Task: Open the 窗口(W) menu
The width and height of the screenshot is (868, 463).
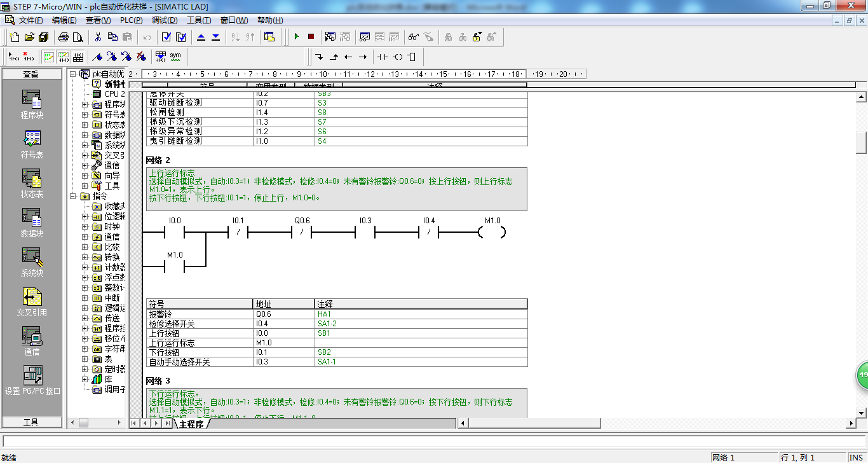Action: point(234,20)
